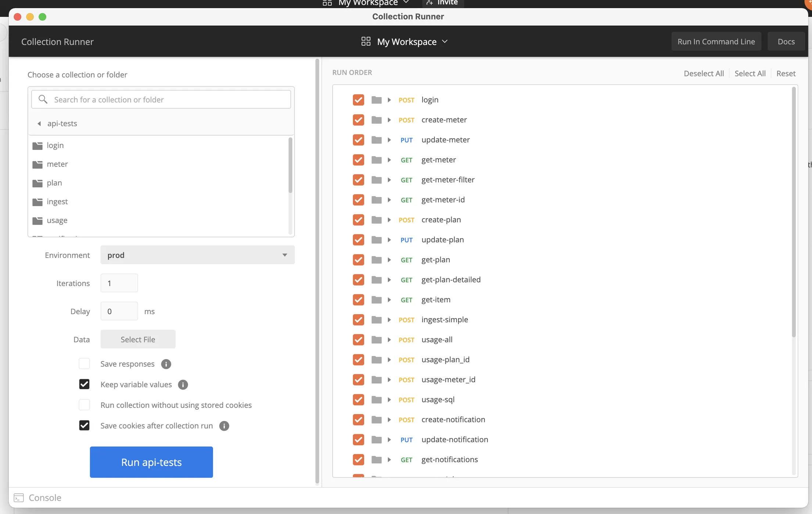Screen dimensions: 812x514
Task: Open the Docs button
Action: tap(786, 42)
